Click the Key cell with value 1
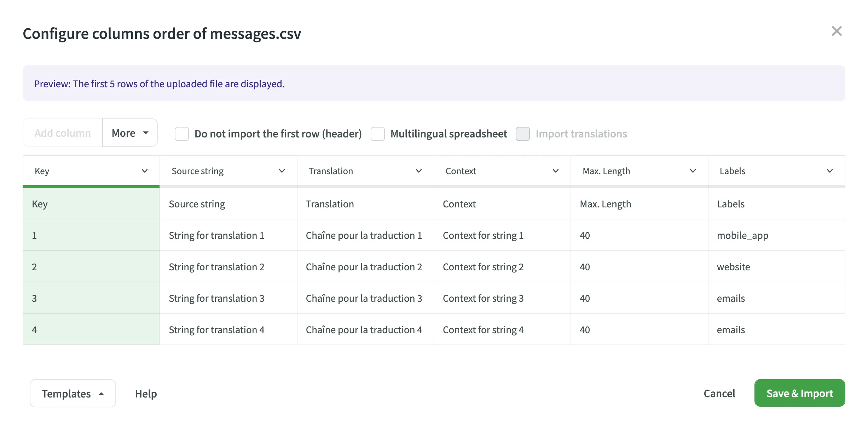Viewport: 868px width, 430px height. pyautogui.click(x=91, y=235)
